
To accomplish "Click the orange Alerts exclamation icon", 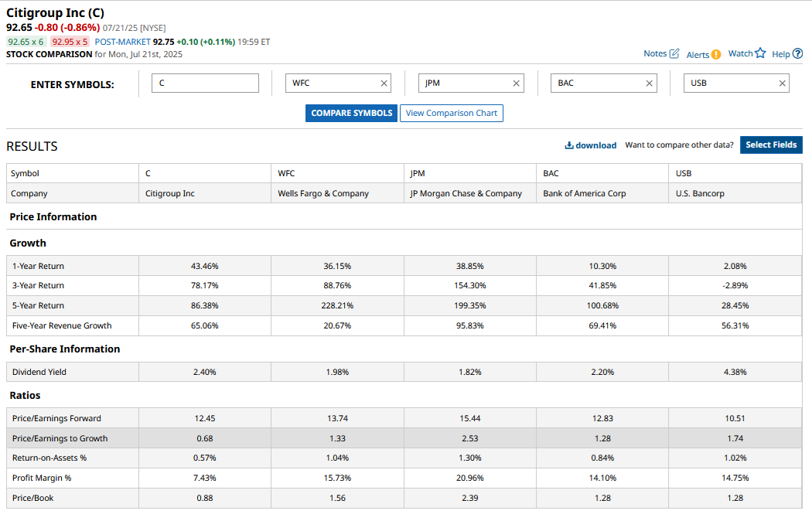I will click(715, 54).
